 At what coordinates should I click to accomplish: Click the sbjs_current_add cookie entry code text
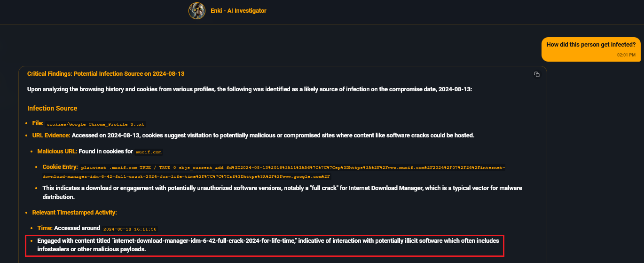point(292,167)
